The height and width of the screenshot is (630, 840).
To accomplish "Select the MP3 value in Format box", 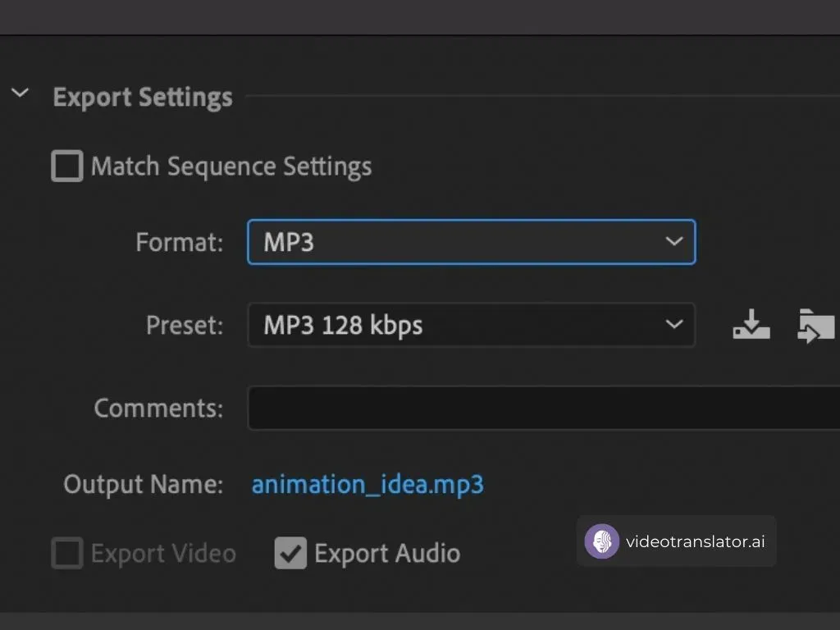I will 288,242.
